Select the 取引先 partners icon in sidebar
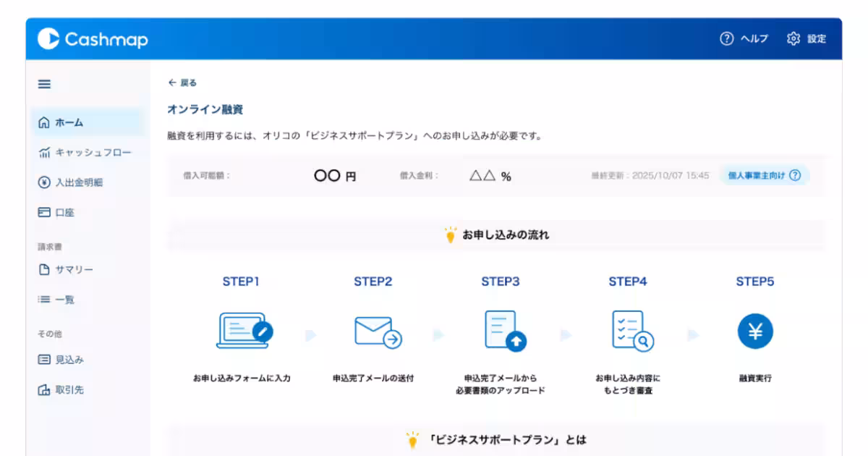 tap(43, 389)
